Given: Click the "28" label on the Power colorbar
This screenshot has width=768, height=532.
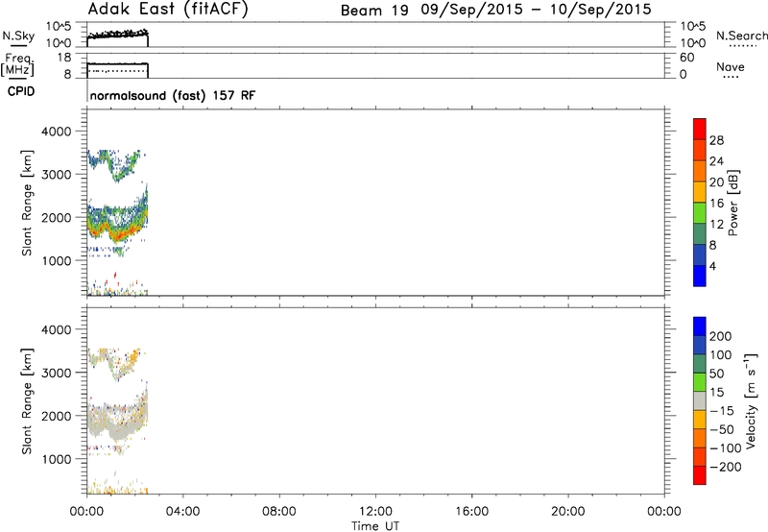Looking at the screenshot, I should click(716, 140).
